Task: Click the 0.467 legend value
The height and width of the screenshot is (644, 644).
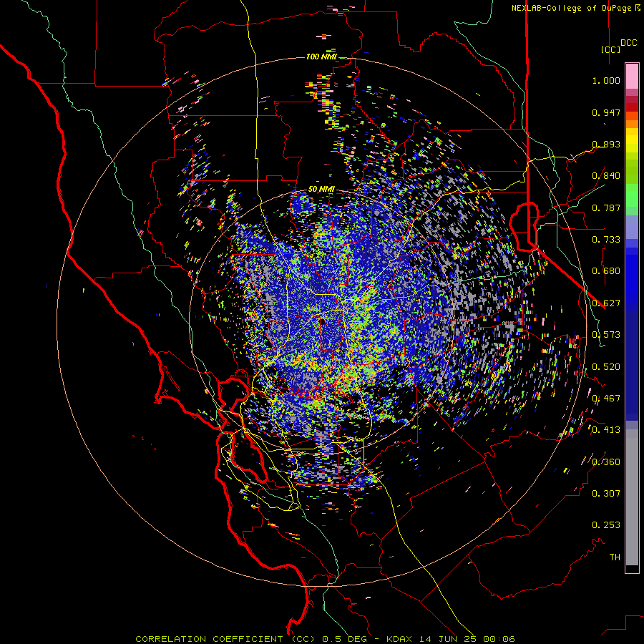Action: (606, 399)
